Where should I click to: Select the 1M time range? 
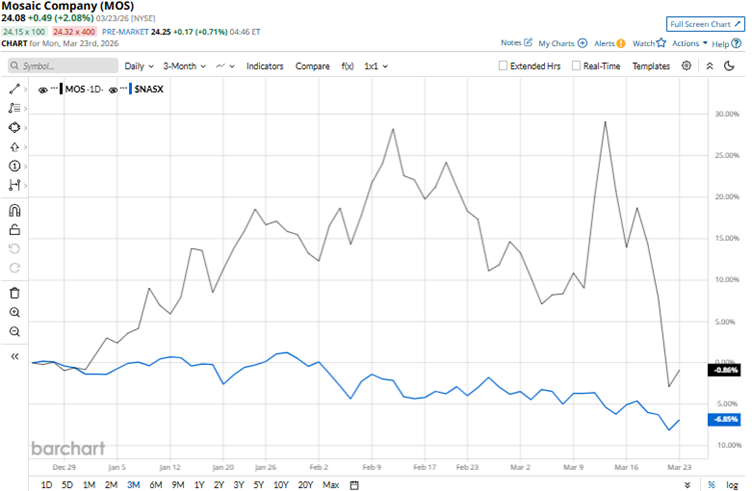tap(89, 485)
